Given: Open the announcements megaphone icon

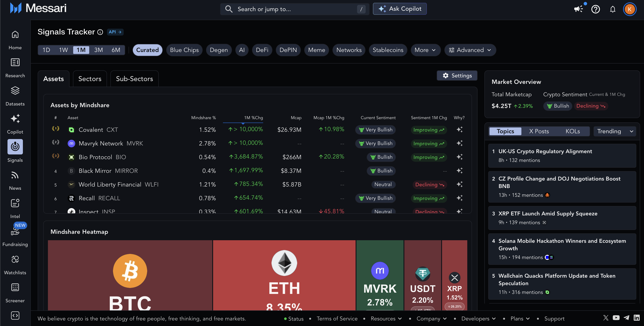Looking at the screenshot, I should pos(578,9).
